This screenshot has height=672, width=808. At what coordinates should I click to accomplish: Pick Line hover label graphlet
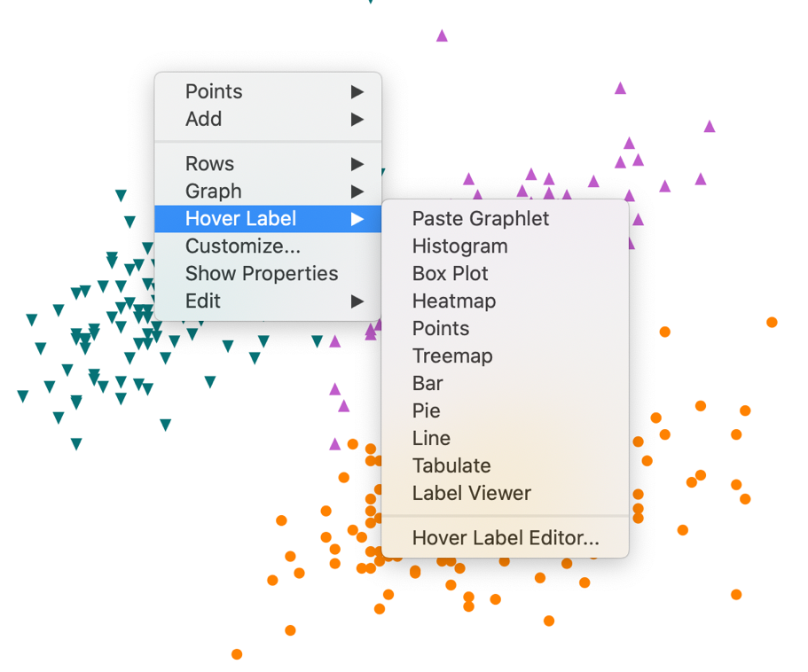pyautogui.click(x=431, y=439)
